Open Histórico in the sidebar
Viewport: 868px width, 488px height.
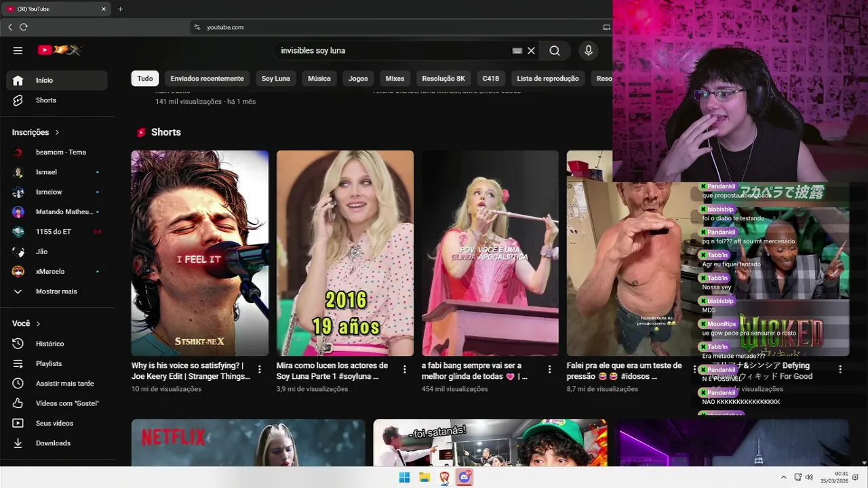pos(57,344)
